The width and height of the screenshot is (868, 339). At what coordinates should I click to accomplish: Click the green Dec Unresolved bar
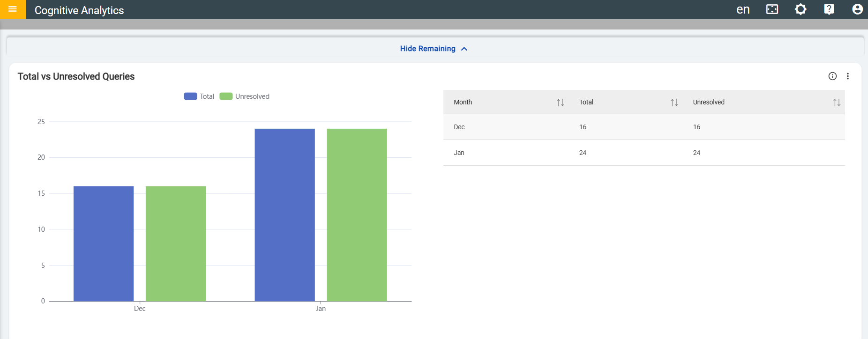click(x=176, y=243)
